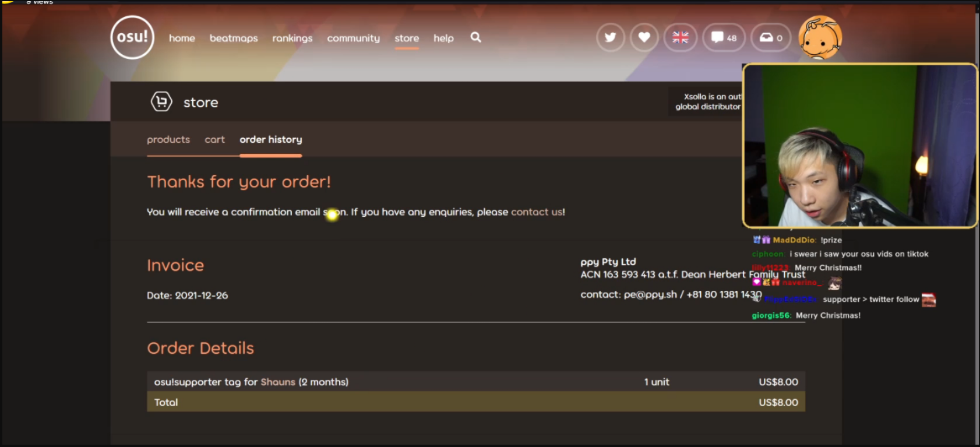
Task: Click the heart supporter icon
Action: [644, 38]
